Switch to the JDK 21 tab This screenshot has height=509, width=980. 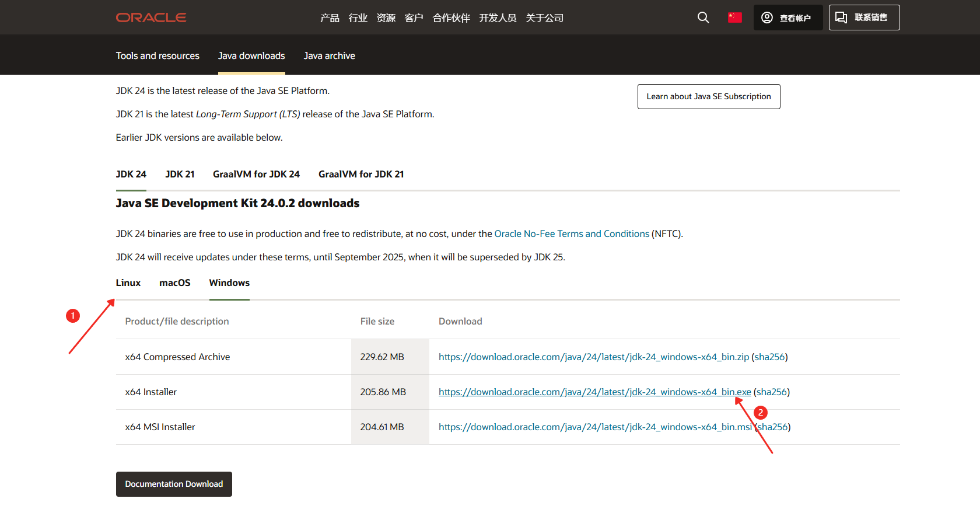180,175
